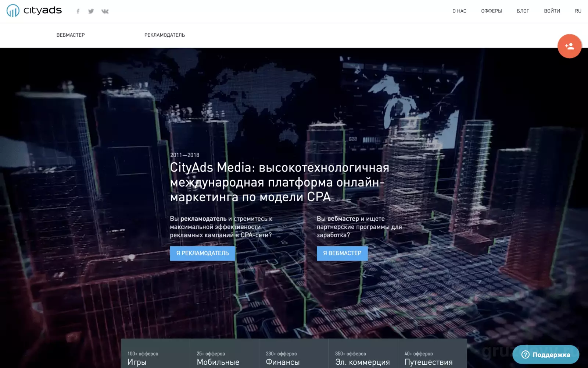Click the question mark support icon
This screenshot has height=368, width=588.
pos(526,354)
